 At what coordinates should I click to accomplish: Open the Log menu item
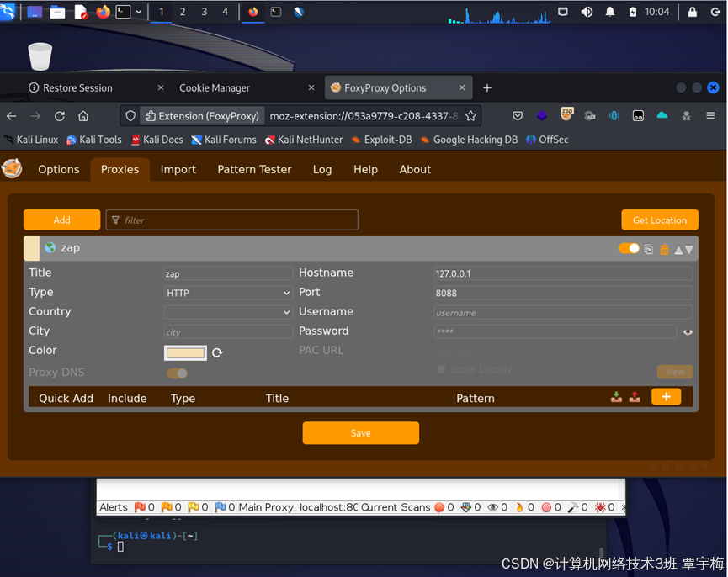[x=322, y=169]
